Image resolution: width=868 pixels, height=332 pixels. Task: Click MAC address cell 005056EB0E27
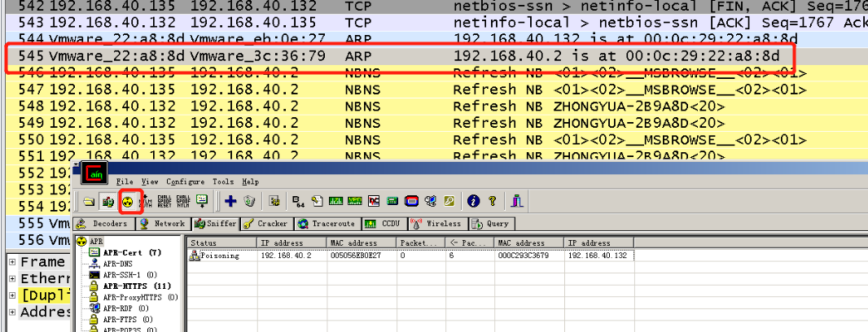(355, 256)
